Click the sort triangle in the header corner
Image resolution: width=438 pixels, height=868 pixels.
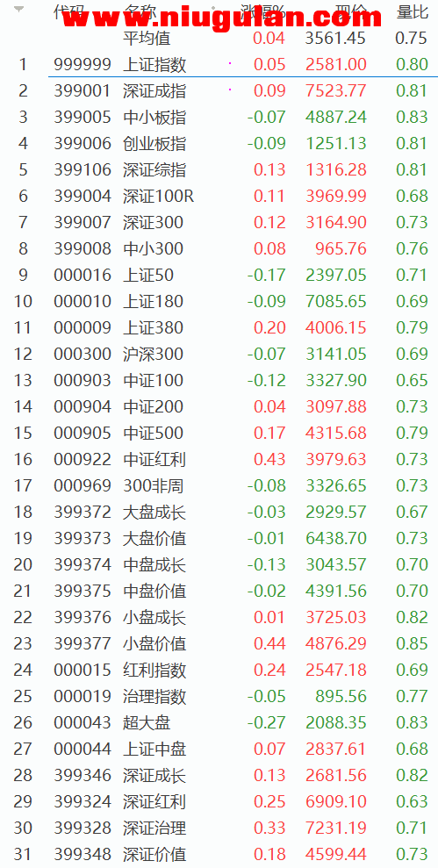point(18,10)
